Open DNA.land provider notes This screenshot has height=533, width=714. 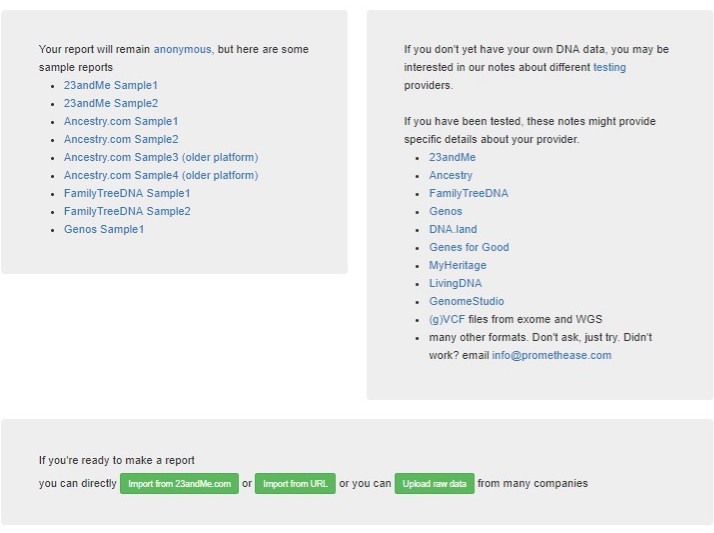click(x=453, y=229)
